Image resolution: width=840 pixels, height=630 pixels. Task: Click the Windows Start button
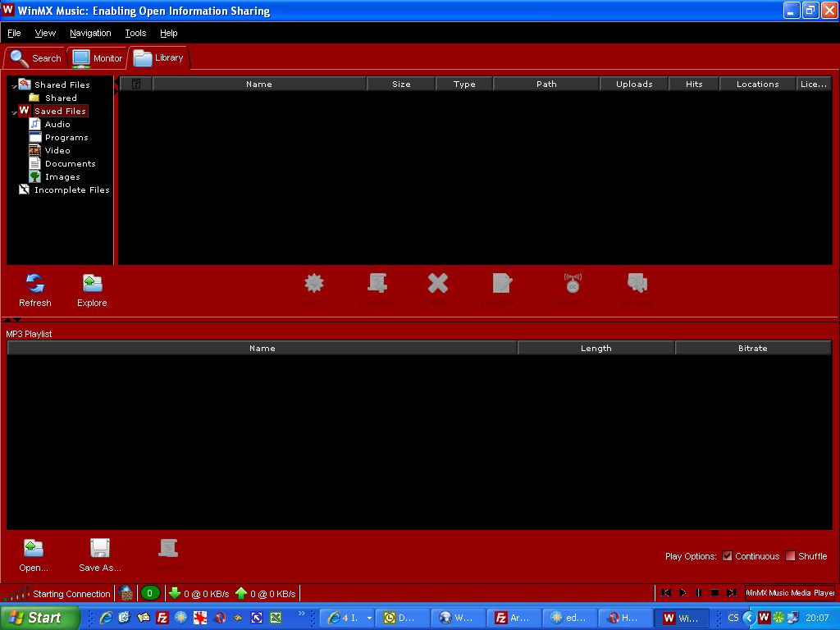[x=40, y=618]
